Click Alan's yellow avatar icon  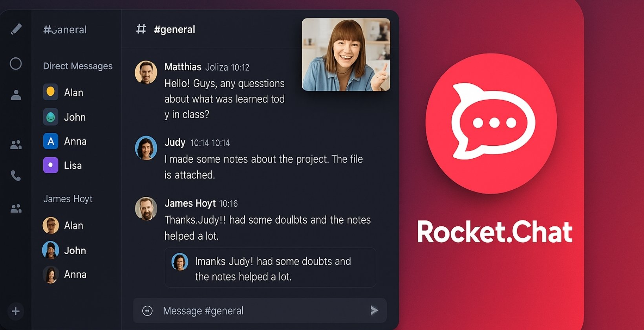[x=51, y=92]
